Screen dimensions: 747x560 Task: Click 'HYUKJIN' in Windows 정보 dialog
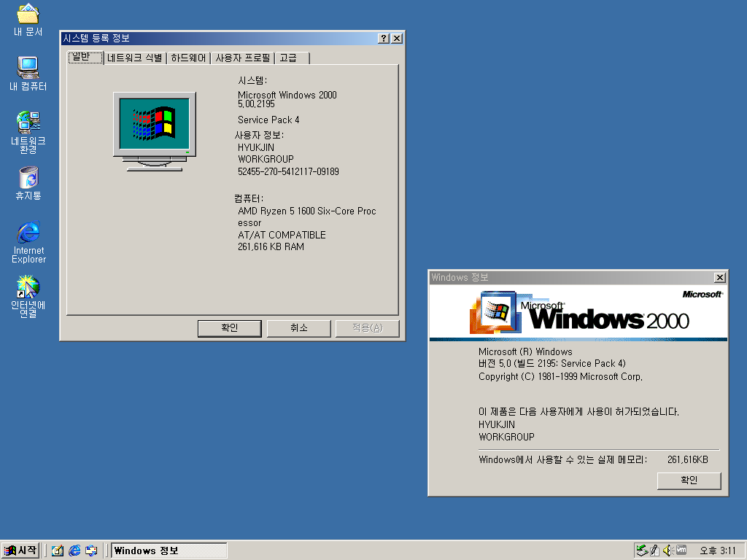(x=496, y=424)
